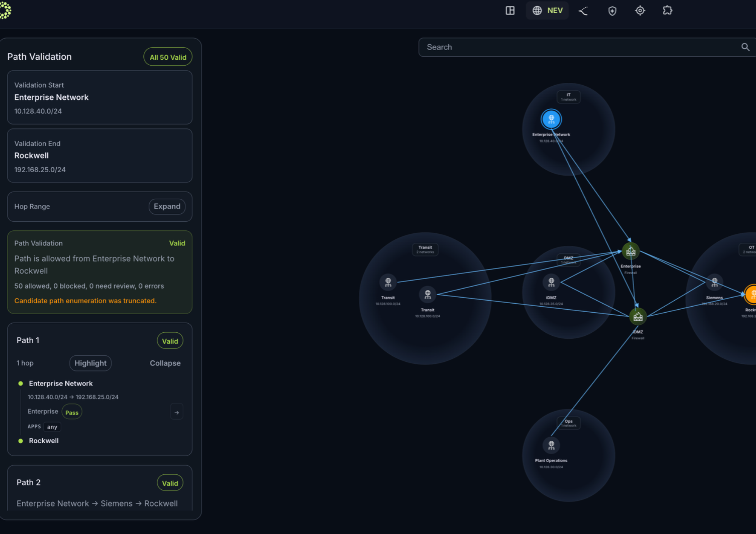The width and height of the screenshot is (756, 534).
Task: Select the iDMZ Firewall node
Action: pos(638,317)
